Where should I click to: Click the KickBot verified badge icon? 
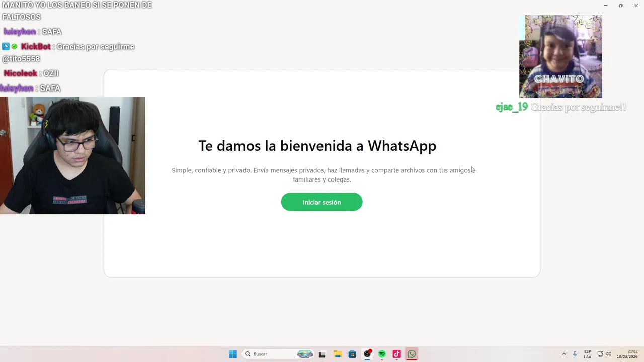point(14,47)
